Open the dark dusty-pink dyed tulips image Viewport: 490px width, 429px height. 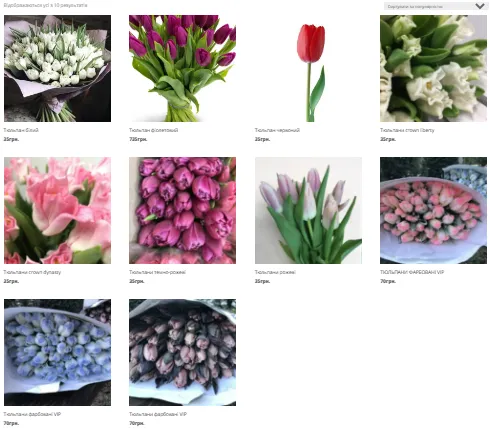tap(182, 352)
